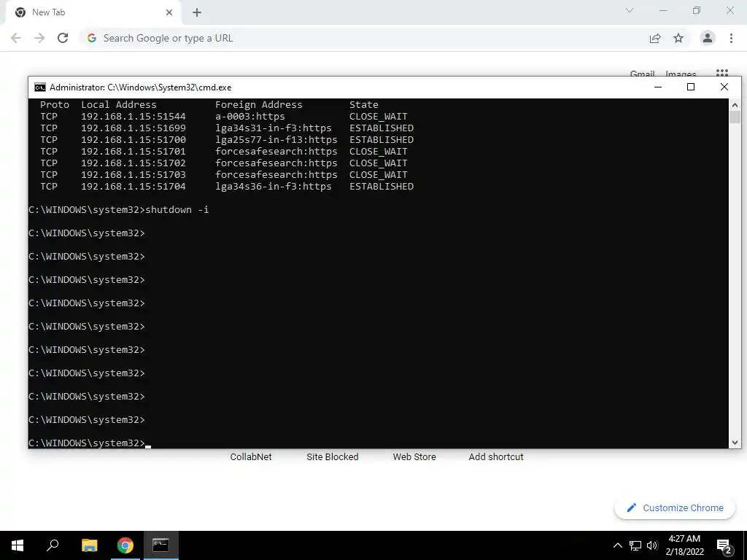Image resolution: width=747 pixels, height=560 pixels.
Task: Click Chrome forward navigation arrow
Action: click(39, 38)
